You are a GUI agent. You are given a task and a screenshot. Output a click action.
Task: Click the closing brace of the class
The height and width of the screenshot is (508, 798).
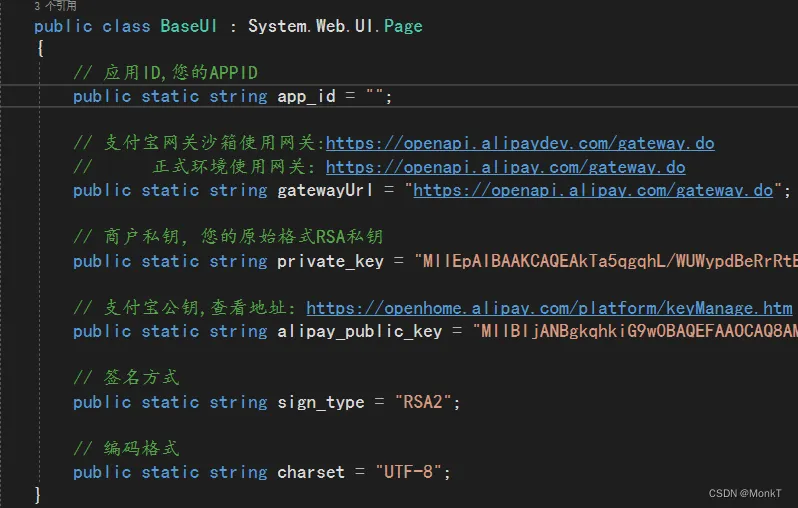coord(38,495)
